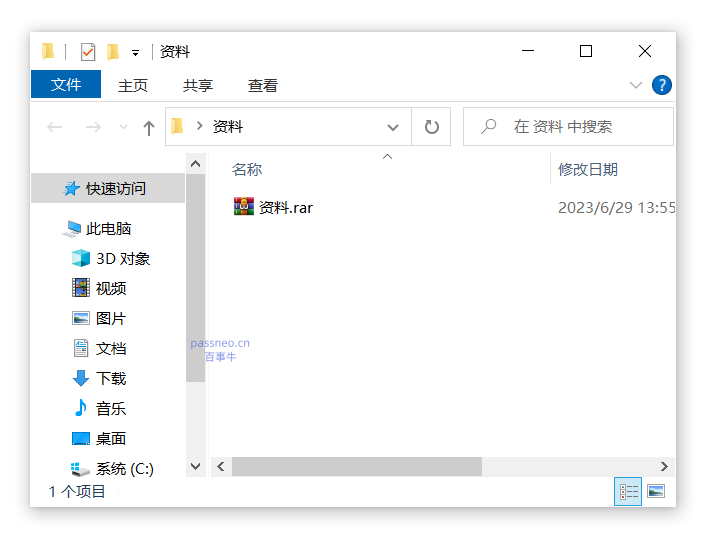Click the folder icon in the title bar
The width and height of the screenshot is (706, 546).
[48, 51]
